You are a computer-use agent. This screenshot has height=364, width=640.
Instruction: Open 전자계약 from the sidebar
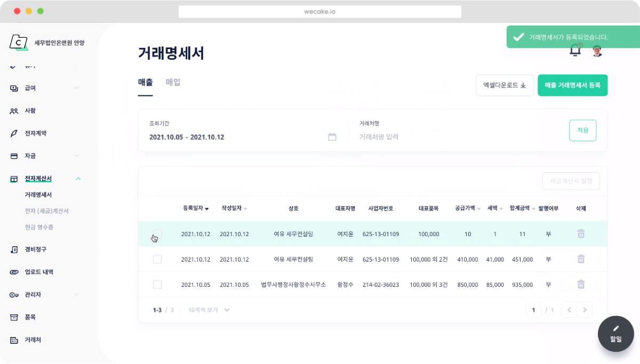pyautogui.click(x=35, y=133)
